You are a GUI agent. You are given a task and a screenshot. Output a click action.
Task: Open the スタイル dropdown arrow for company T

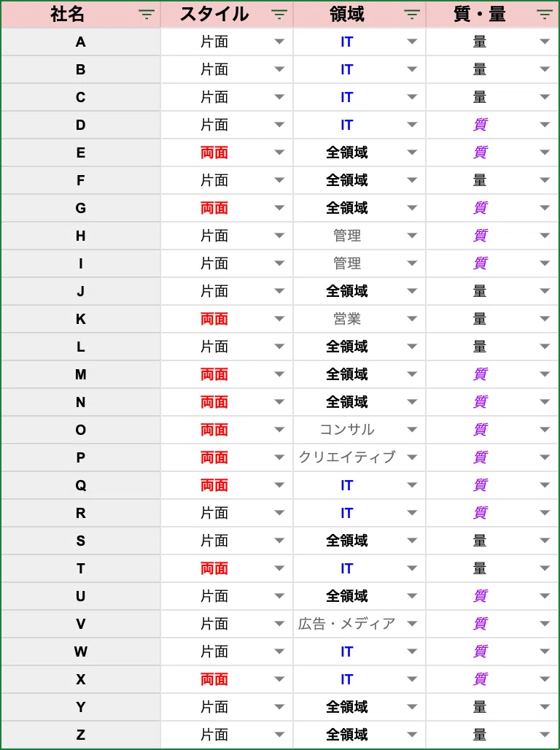pyautogui.click(x=279, y=568)
